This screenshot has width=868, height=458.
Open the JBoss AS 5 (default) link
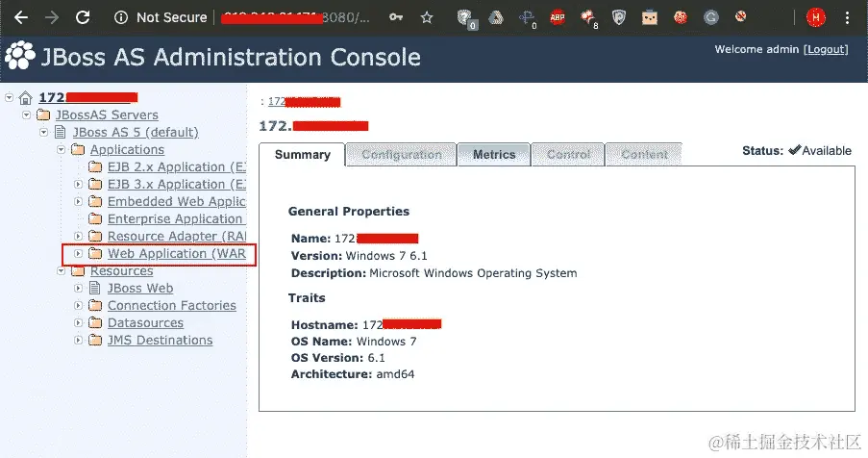point(136,133)
